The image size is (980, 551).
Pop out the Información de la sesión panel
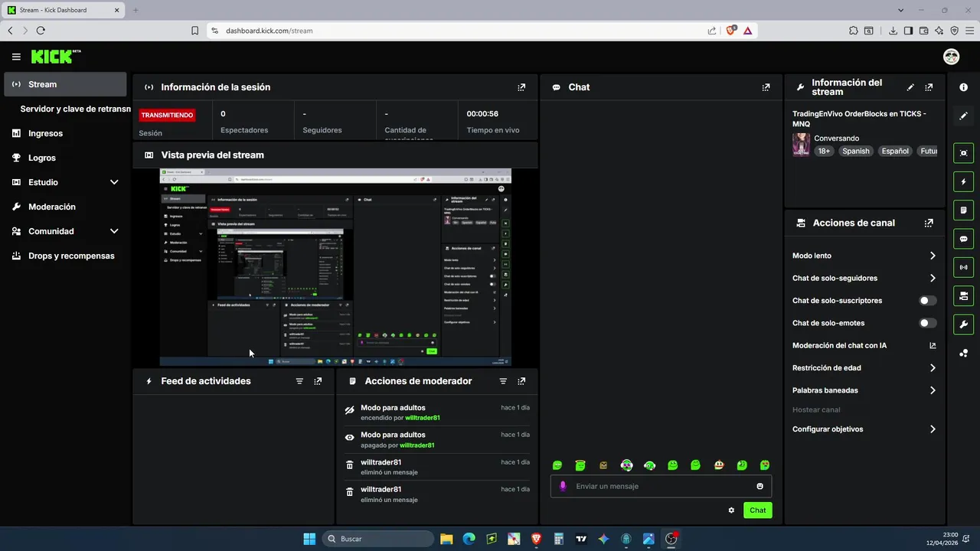[x=521, y=87]
